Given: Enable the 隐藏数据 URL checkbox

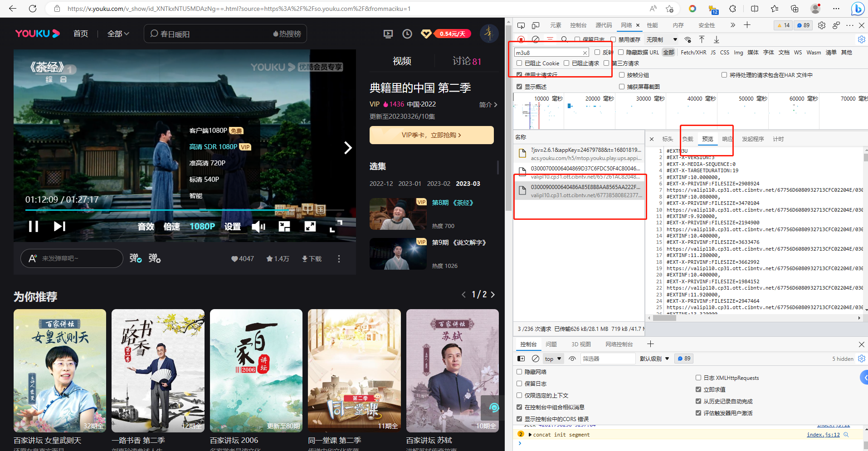Looking at the screenshot, I should 621,53.
